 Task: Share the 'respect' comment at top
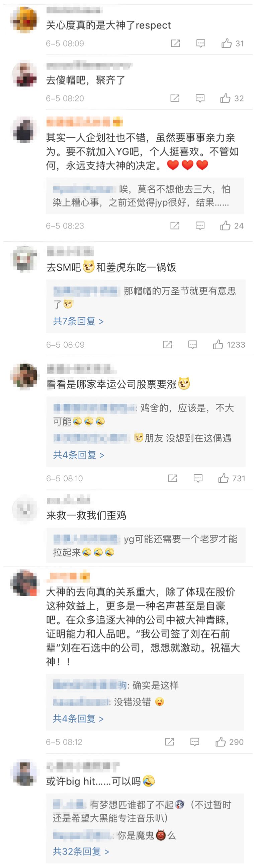coord(176,43)
